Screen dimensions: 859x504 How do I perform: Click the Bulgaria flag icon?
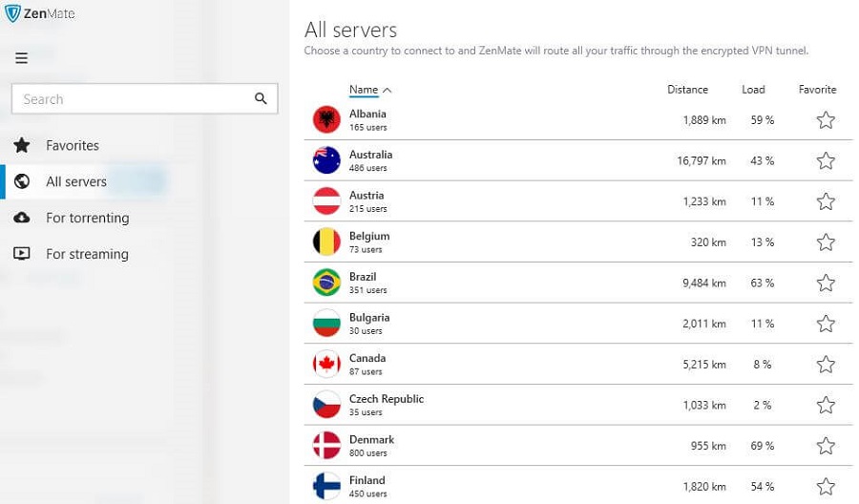coord(326,324)
